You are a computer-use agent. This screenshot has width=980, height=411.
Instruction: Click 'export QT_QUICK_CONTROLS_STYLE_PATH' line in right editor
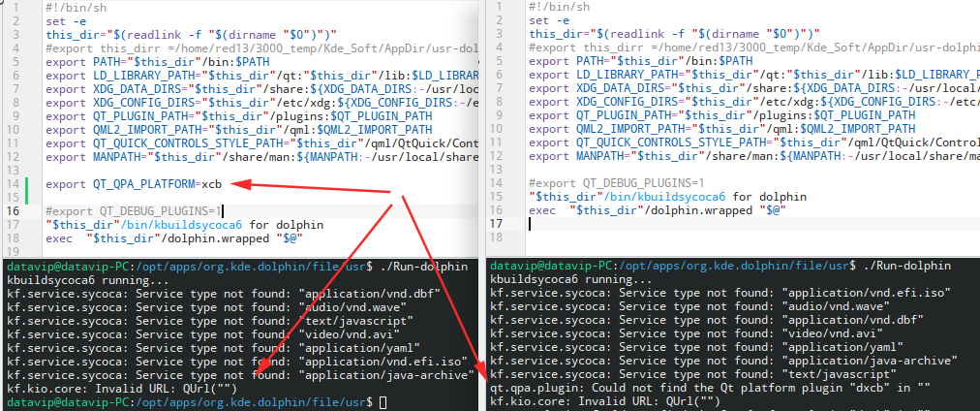click(754, 143)
